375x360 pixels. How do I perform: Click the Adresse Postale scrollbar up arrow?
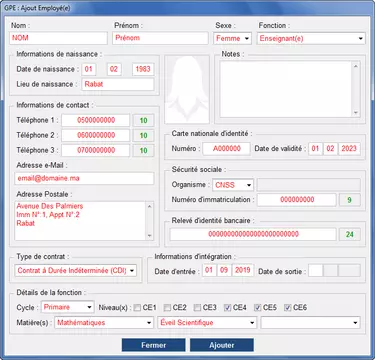150,206
